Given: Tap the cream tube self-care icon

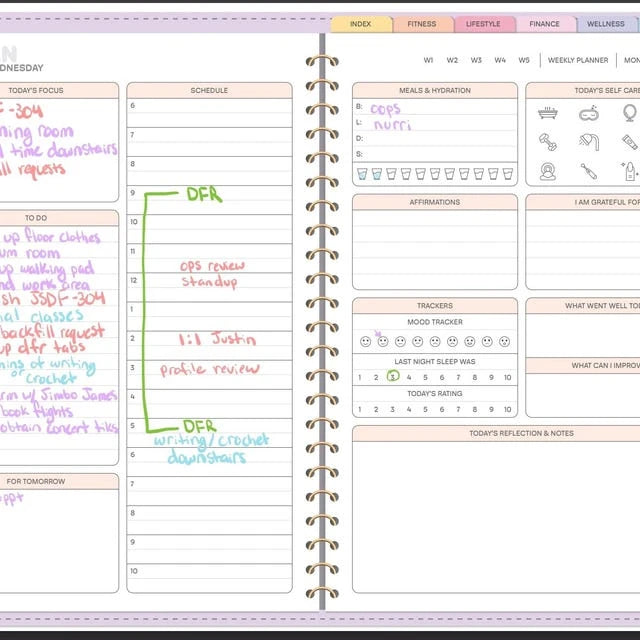Looking at the screenshot, I should click(x=630, y=142).
